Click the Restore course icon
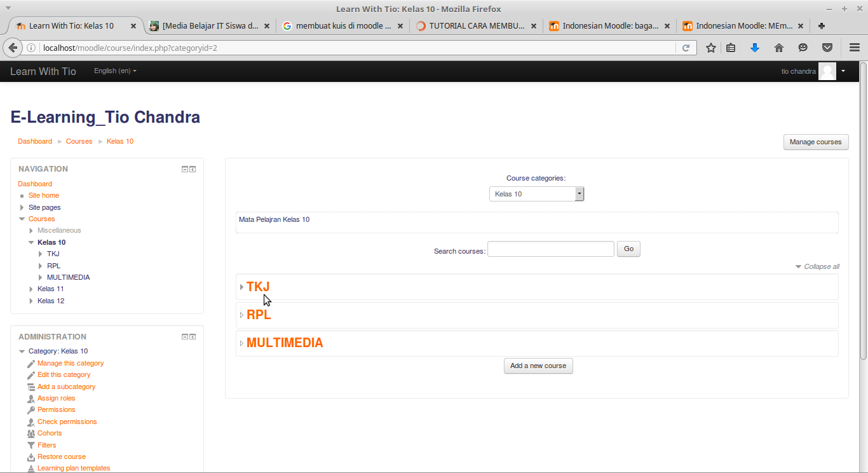868x473 pixels. coord(31,456)
